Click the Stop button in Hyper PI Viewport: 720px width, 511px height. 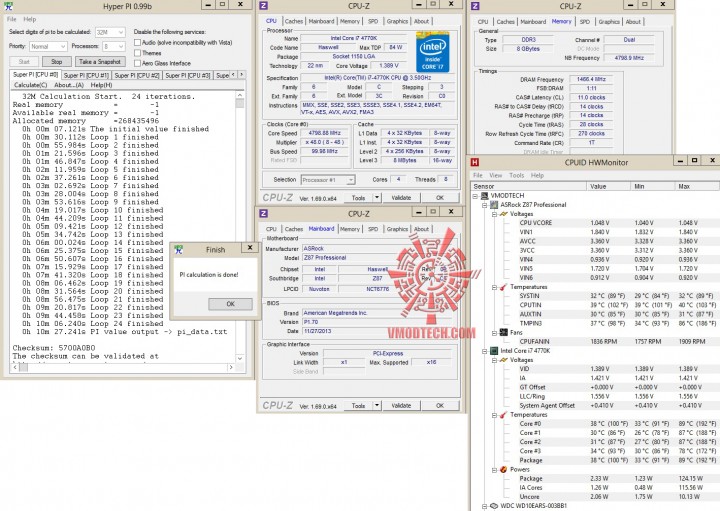(56, 62)
